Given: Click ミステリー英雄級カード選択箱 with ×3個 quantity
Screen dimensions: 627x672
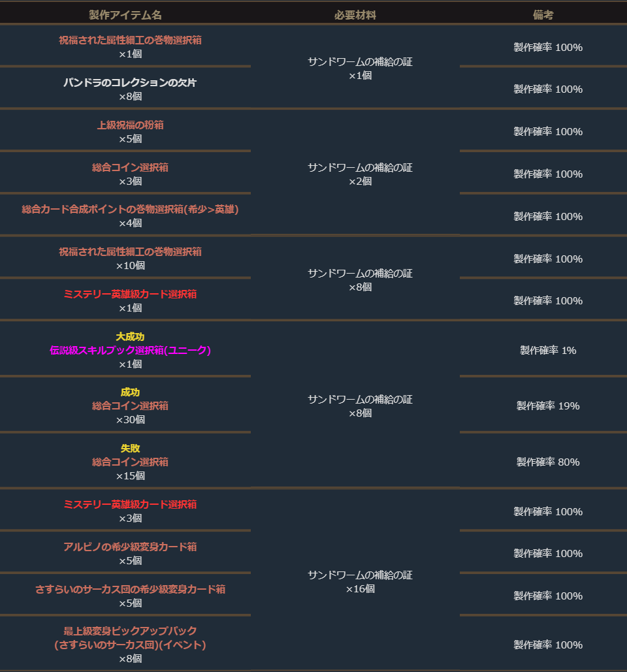Looking at the screenshot, I should (130, 504).
